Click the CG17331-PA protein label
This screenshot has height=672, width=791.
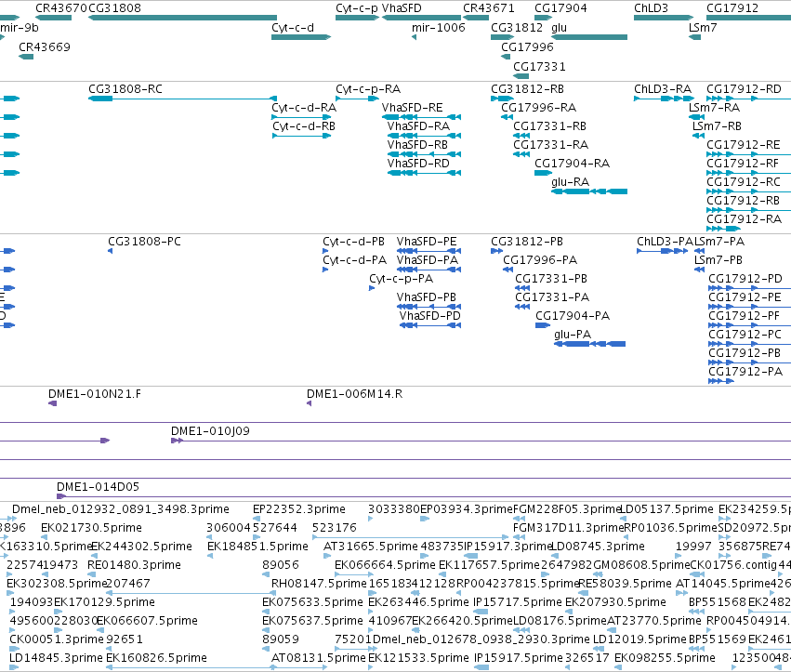552,297
